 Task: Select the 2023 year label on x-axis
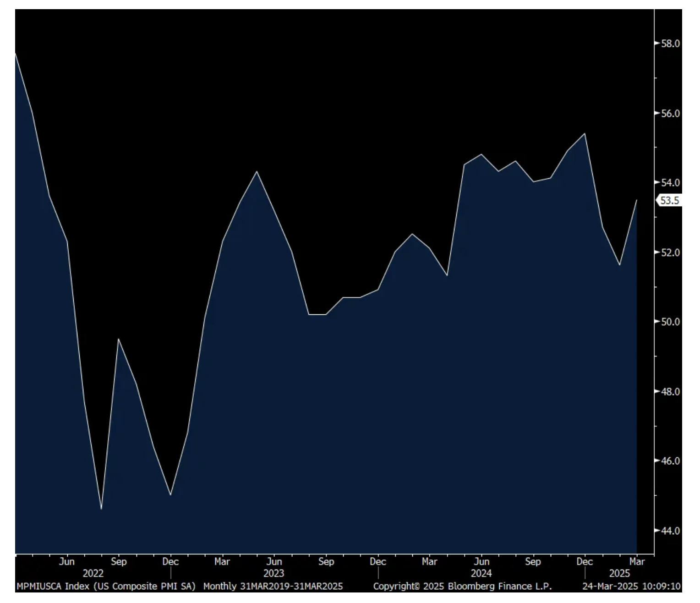(273, 573)
